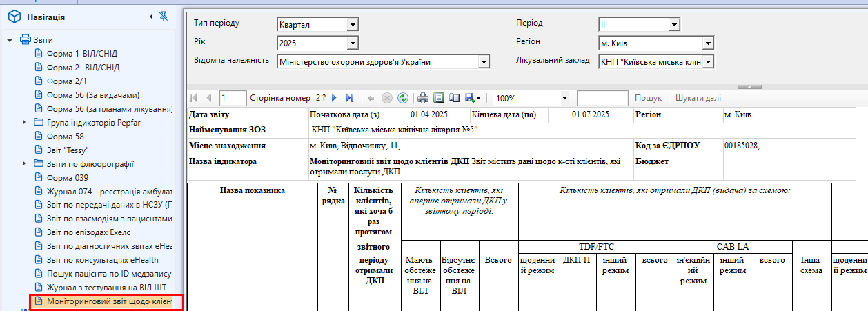Click Шукати далі link

coord(698,98)
